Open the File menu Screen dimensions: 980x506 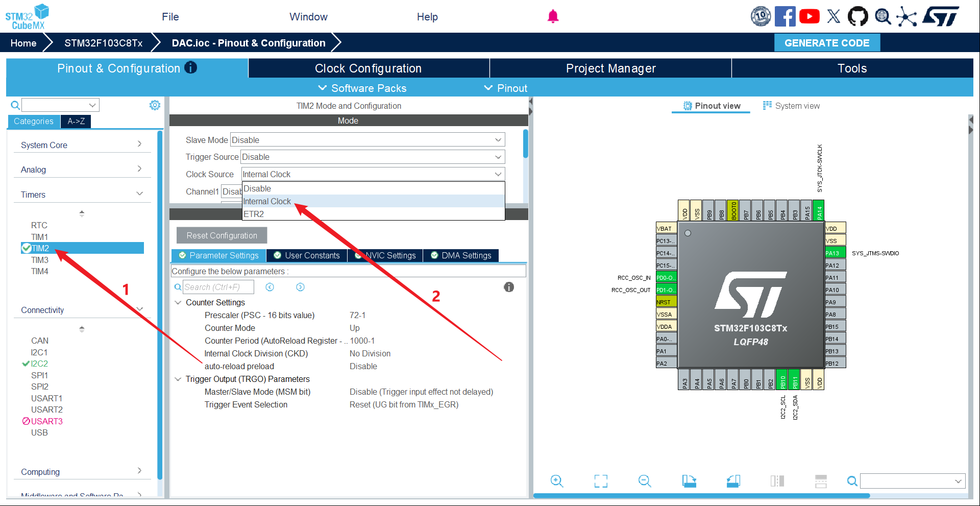[x=170, y=17]
